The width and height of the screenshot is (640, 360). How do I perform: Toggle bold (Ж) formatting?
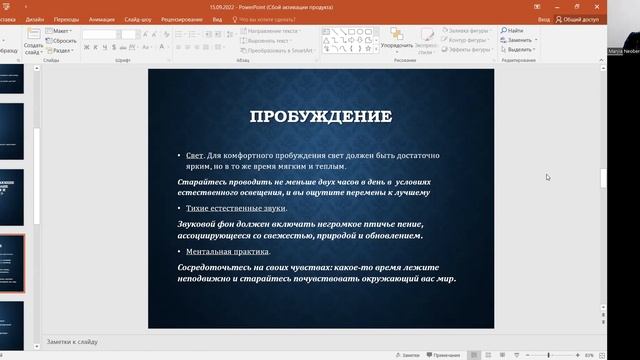[87, 48]
